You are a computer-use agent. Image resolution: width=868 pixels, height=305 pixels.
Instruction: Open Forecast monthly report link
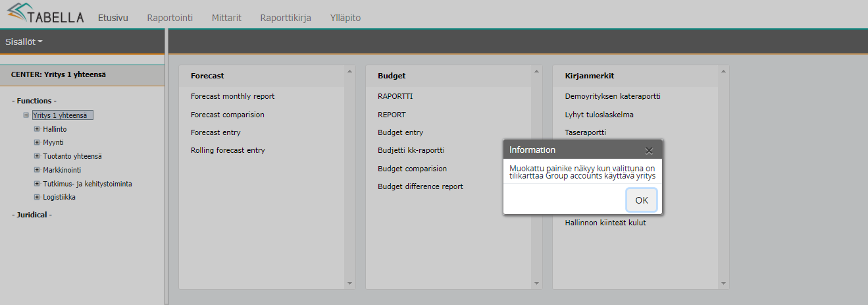click(x=232, y=96)
